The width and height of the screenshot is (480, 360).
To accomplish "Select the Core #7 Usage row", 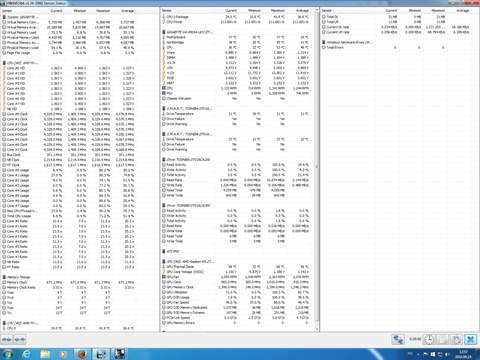I will click(x=68, y=206).
